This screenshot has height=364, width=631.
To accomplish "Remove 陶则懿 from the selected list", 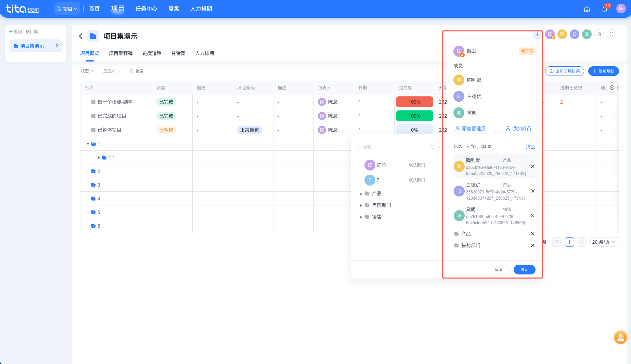I will (x=533, y=166).
